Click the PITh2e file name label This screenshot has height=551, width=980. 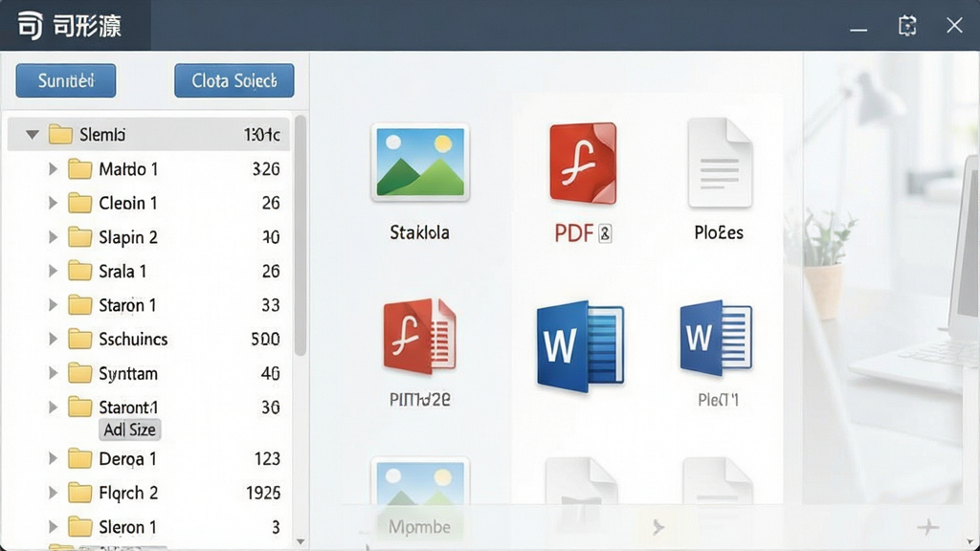coord(419,400)
